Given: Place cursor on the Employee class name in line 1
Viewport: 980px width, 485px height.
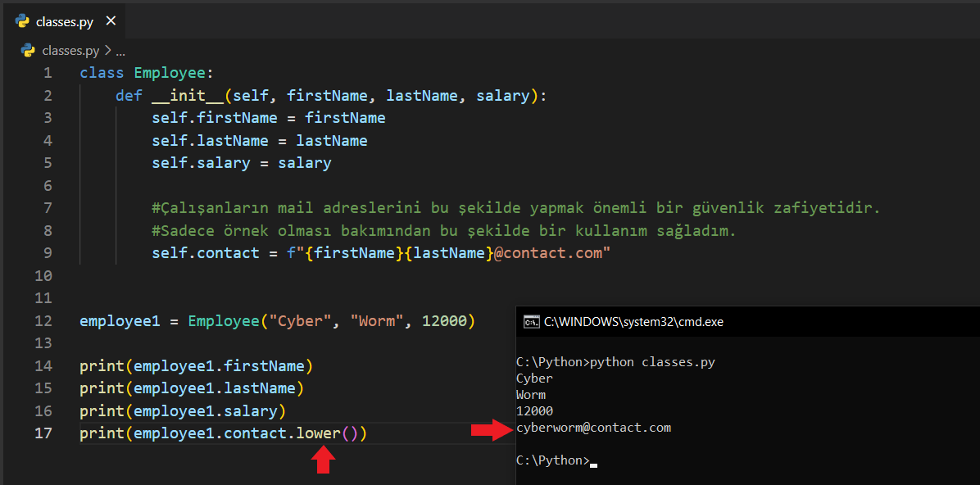Looking at the screenshot, I should pyautogui.click(x=170, y=73).
